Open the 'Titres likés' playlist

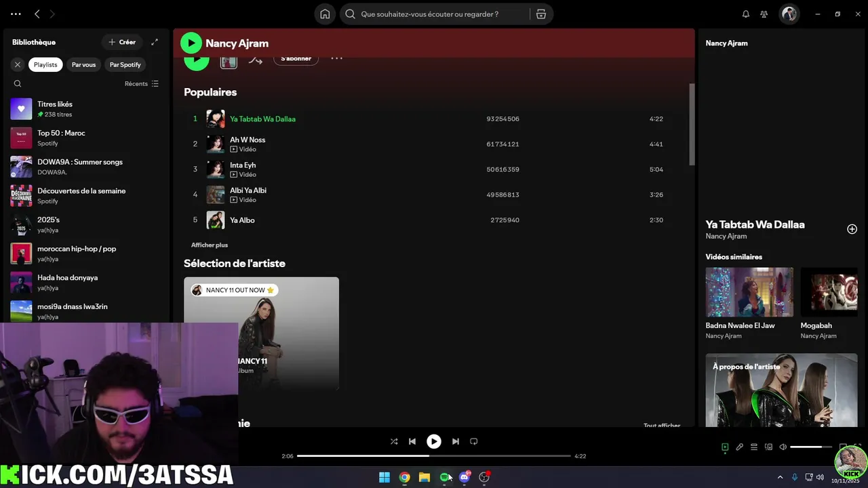[86, 109]
